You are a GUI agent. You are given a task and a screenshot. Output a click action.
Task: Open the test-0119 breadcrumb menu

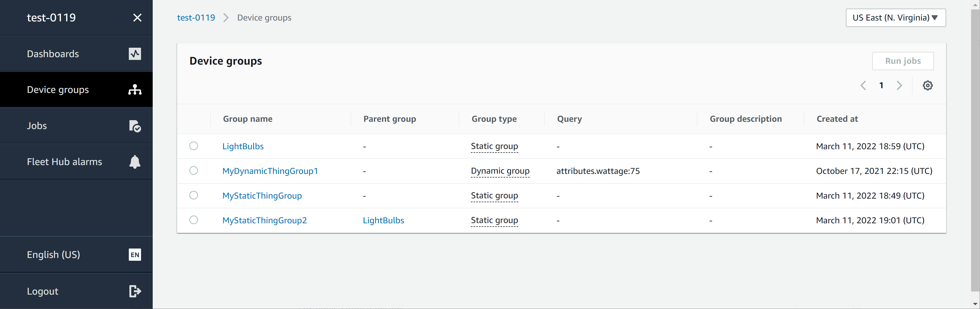[x=196, y=17]
